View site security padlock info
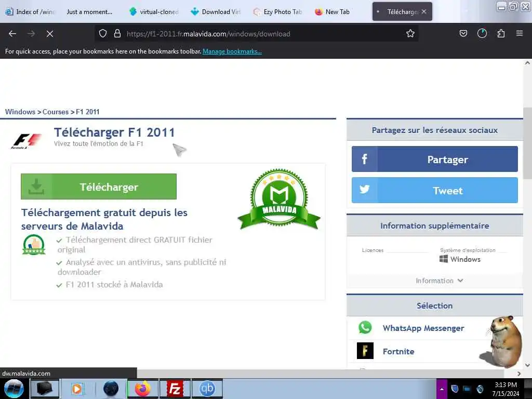 (x=117, y=34)
